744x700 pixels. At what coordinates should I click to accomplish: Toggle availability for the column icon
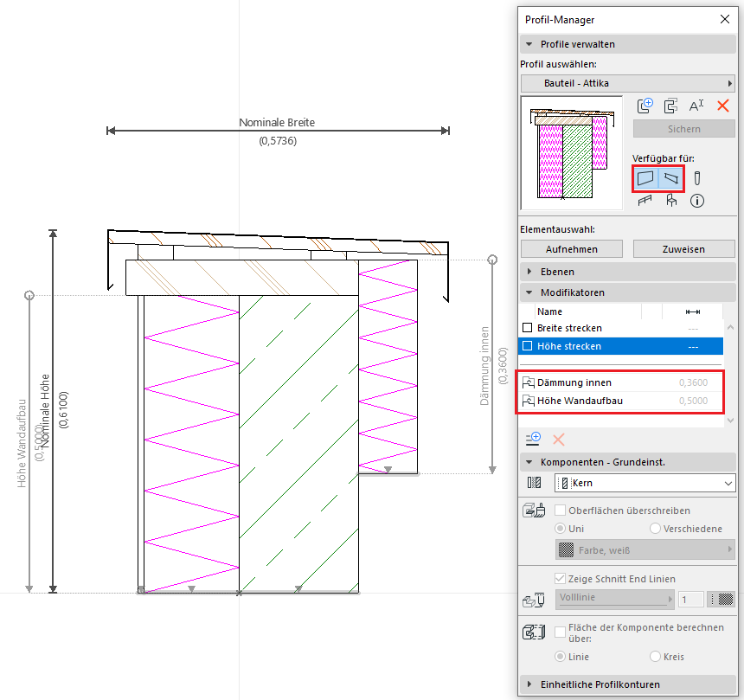coord(697,177)
